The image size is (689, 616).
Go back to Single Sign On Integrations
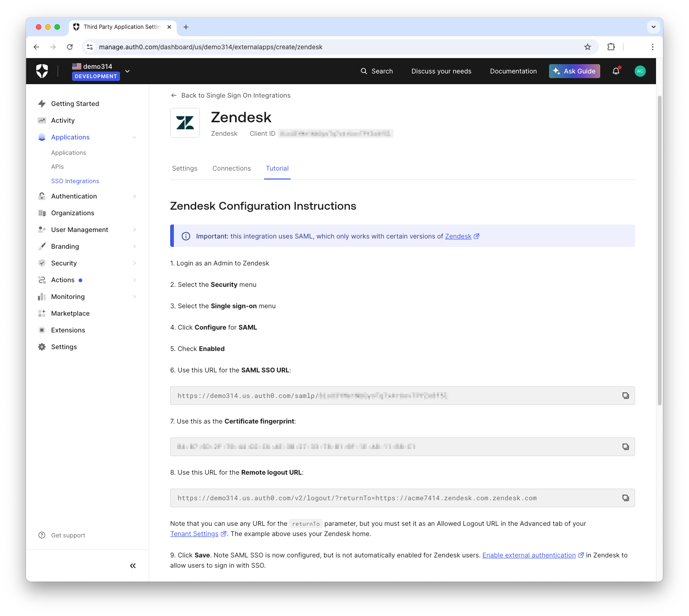click(231, 95)
